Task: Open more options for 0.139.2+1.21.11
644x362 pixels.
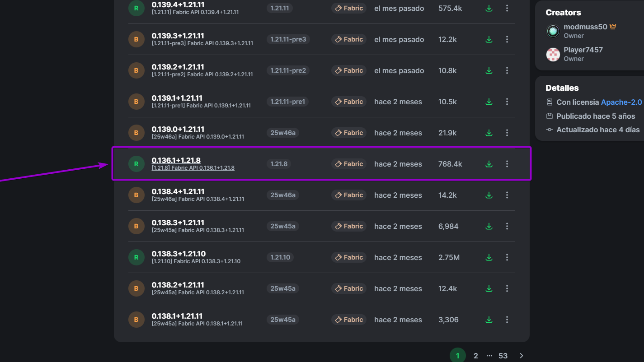Action: (x=507, y=70)
